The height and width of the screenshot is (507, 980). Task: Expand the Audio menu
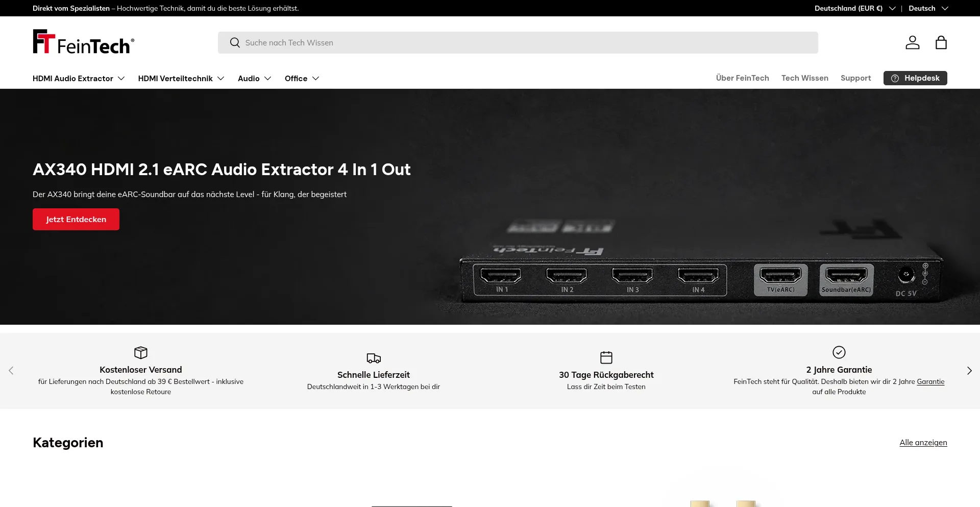point(255,78)
